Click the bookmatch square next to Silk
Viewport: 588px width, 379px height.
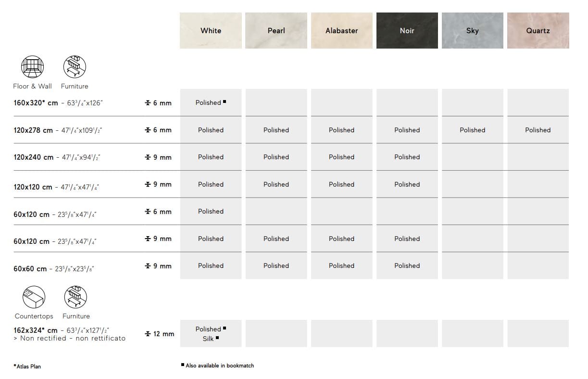(217, 338)
